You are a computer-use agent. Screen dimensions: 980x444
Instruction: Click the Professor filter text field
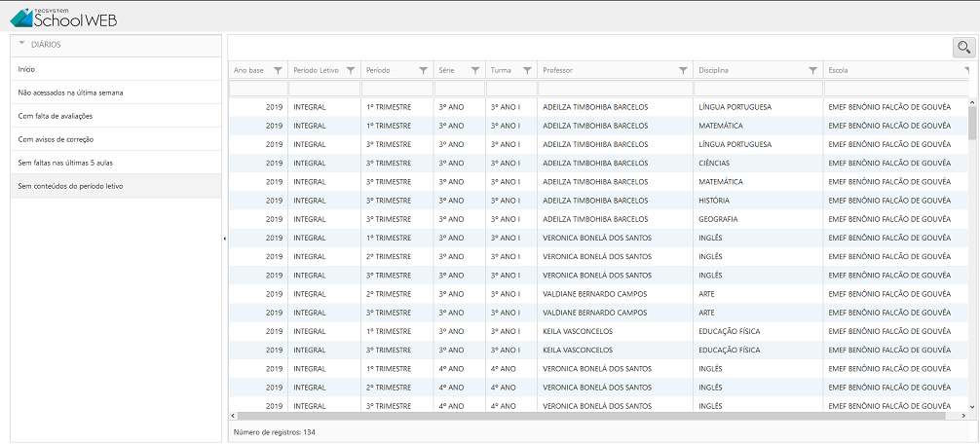click(x=614, y=89)
